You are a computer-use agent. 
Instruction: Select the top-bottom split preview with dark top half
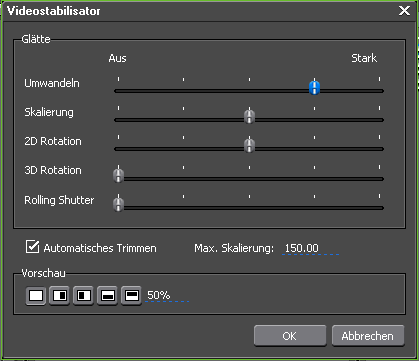[132, 296]
